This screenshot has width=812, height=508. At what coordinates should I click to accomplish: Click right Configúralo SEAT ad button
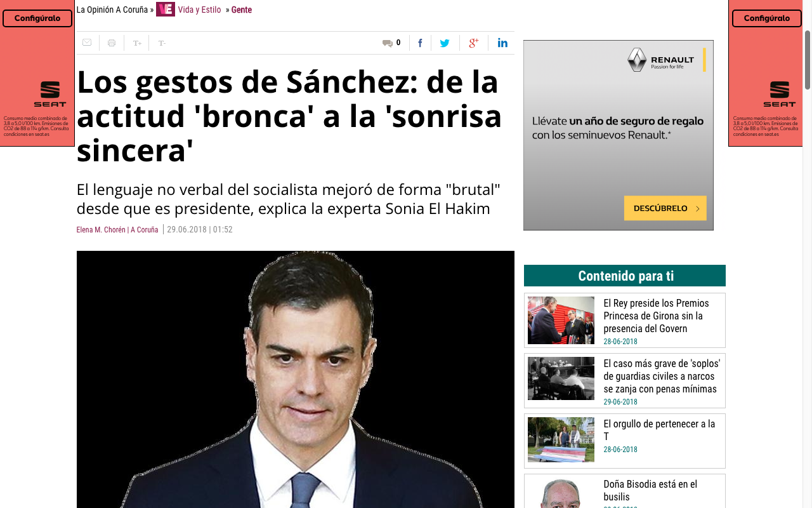tap(766, 18)
